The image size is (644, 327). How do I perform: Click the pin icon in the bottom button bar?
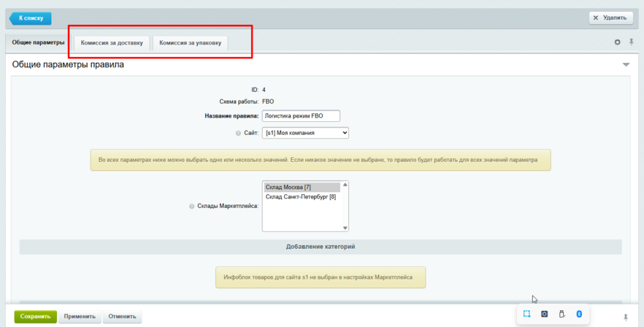tap(626, 318)
